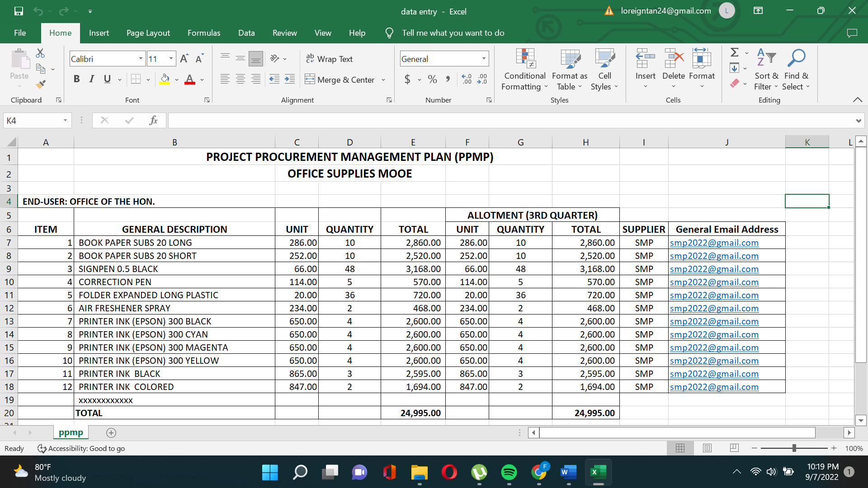This screenshot has width=868, height=488.
Task: Toggle Italic formatting
Action: pos(92,80)
